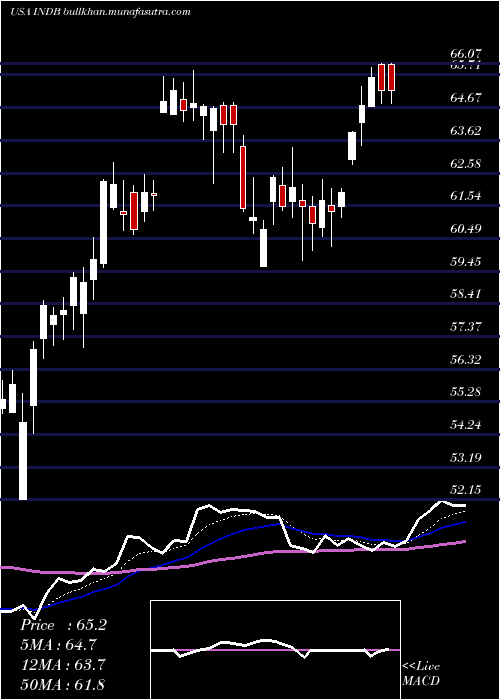The height and width of the screenshot is (700, 500).
Task: Click the 12MA : 63.7 label
Action: click(63, 665)
